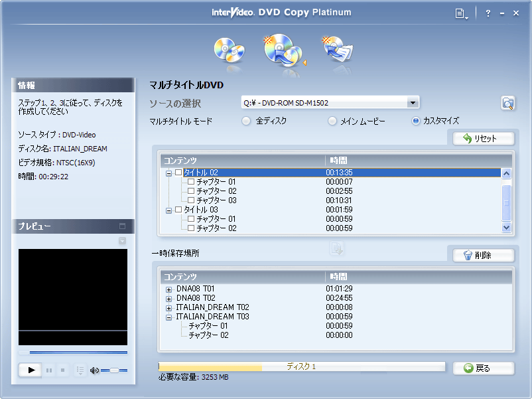The height and width of the screenshot is (399, 532).
Task: Open the settings document menu icon
Action: [x=461, y=13]
